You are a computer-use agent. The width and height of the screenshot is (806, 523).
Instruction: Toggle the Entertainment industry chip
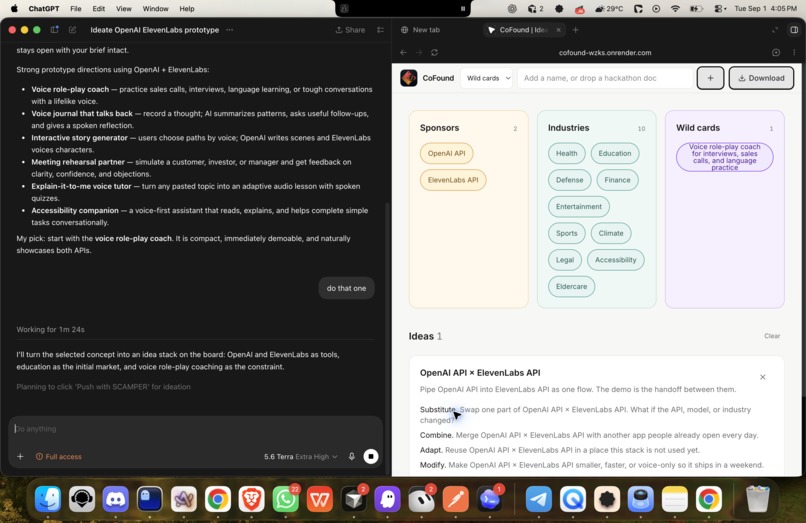coord(579,207)
